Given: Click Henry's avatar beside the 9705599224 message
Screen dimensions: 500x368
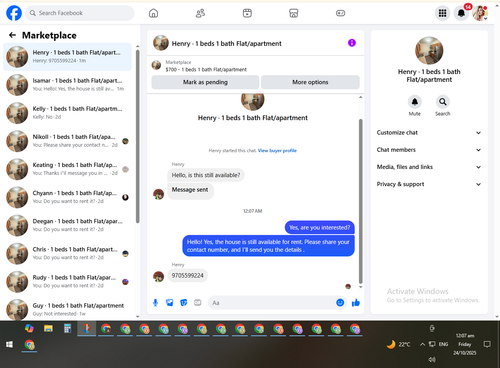Looking at the screenshot, I should pos(158,276).
